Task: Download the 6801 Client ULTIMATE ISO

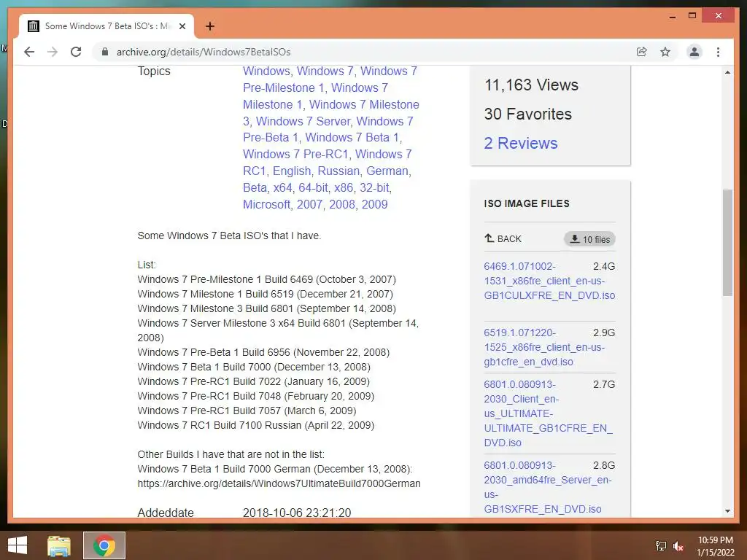Action: 548,413
